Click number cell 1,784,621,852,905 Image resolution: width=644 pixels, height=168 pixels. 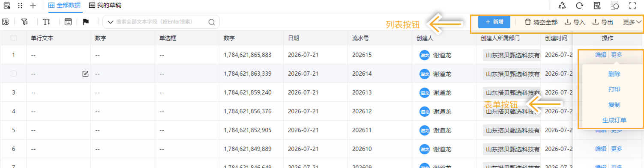(x=247, y=130)
